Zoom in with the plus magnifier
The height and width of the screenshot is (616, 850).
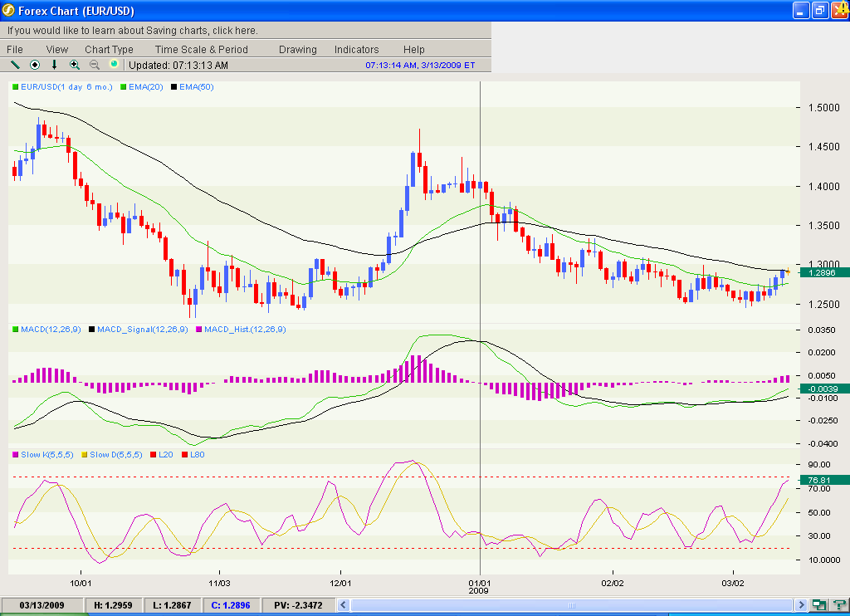tap(74, 65)
